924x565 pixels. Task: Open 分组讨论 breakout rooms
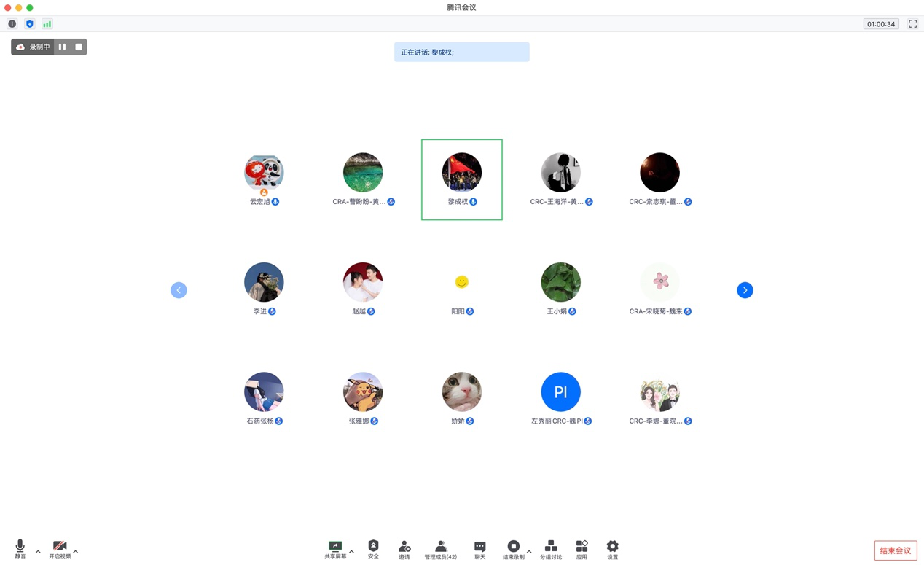(x=551, y=549)
